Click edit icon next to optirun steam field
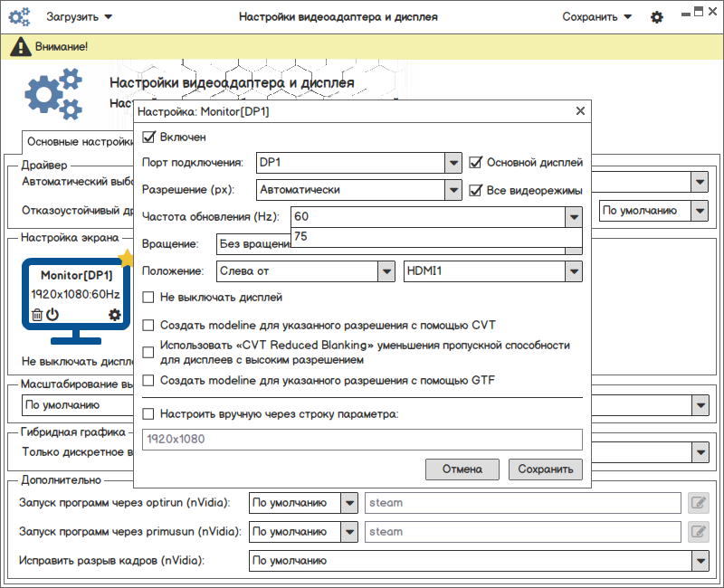Screen dimensions: 724x588 click(x=698, y=503)
